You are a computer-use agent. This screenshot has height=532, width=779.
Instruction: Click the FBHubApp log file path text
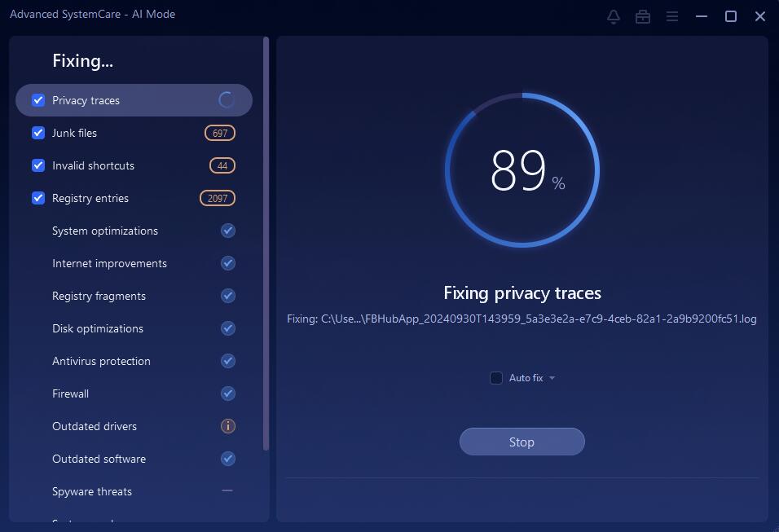[x=522, y=319]
